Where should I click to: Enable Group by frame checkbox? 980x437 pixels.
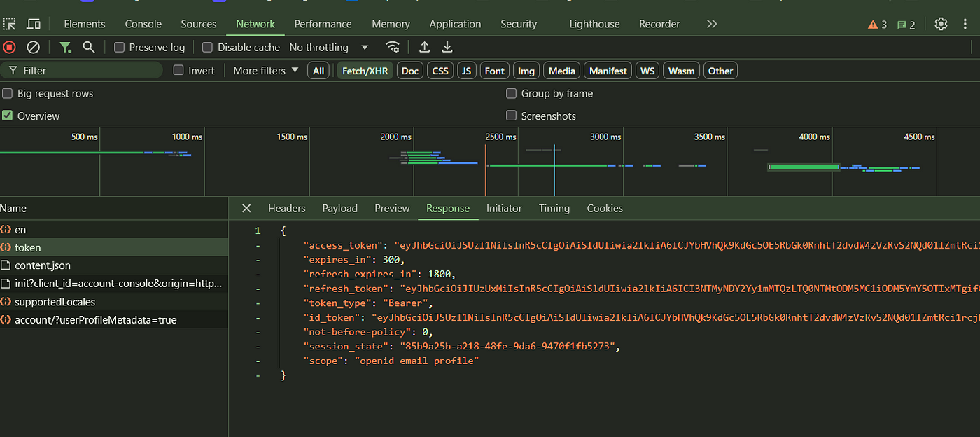[511, 93]
